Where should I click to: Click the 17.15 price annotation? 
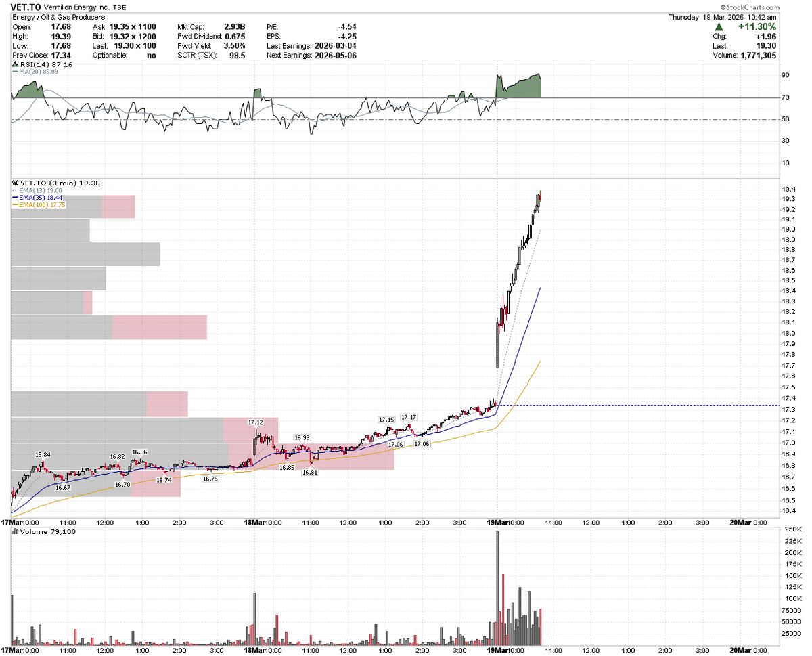(x=386, y=419)
